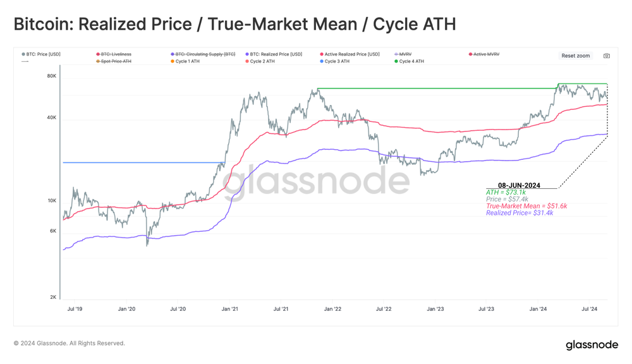Click the 08-JUN-2024 annotation label
Screen dimensions: 632x364
519,185
